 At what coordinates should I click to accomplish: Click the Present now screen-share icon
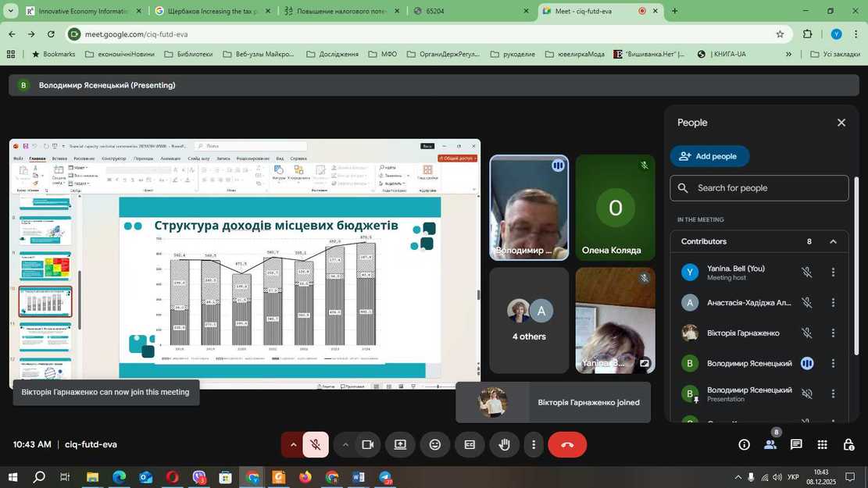tap(400, 445)
